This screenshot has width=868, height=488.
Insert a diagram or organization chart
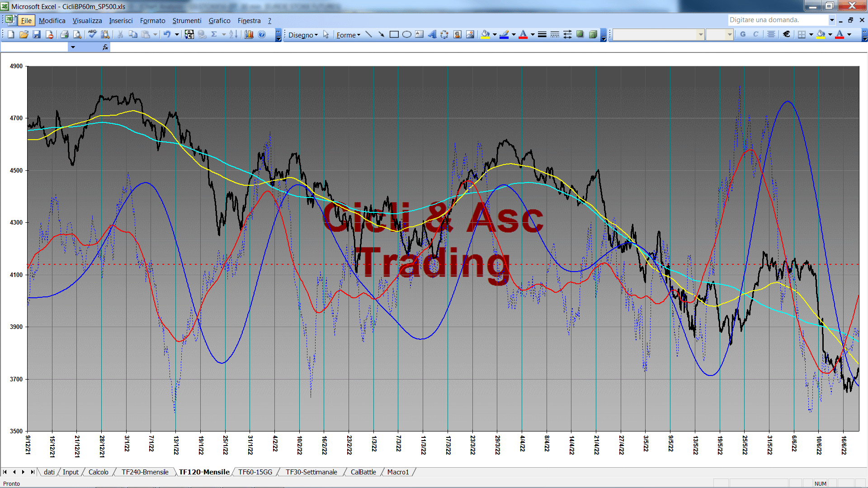click(x=445, y=35)
